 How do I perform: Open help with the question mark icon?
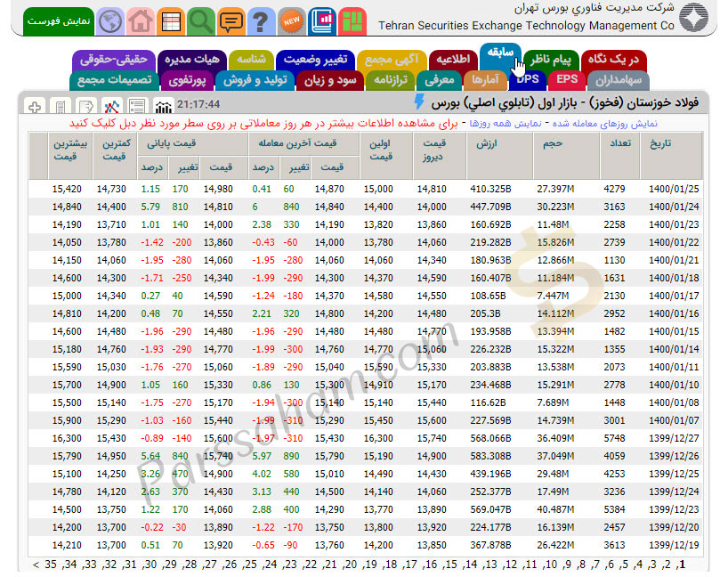coord(262,21)
